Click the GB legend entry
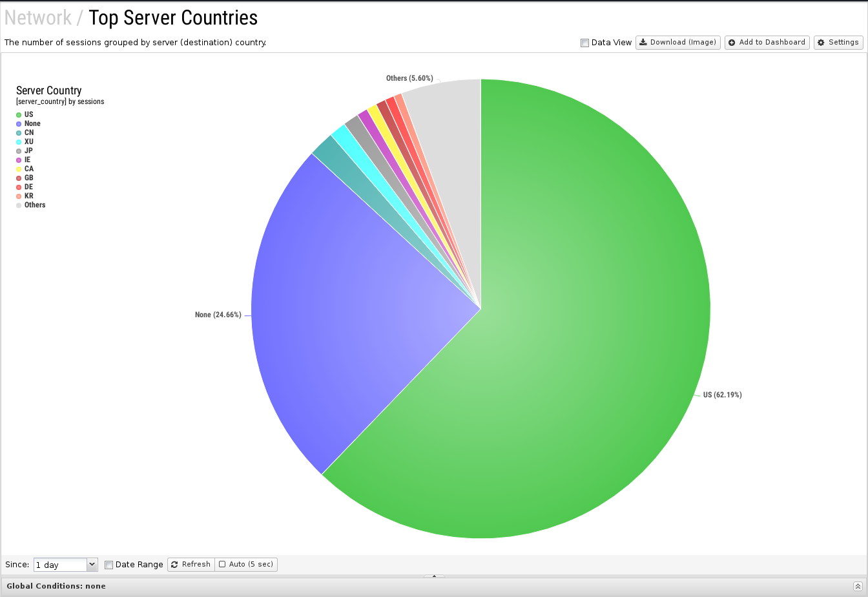This screenshot has width=868, height=597. coord(25,178)
